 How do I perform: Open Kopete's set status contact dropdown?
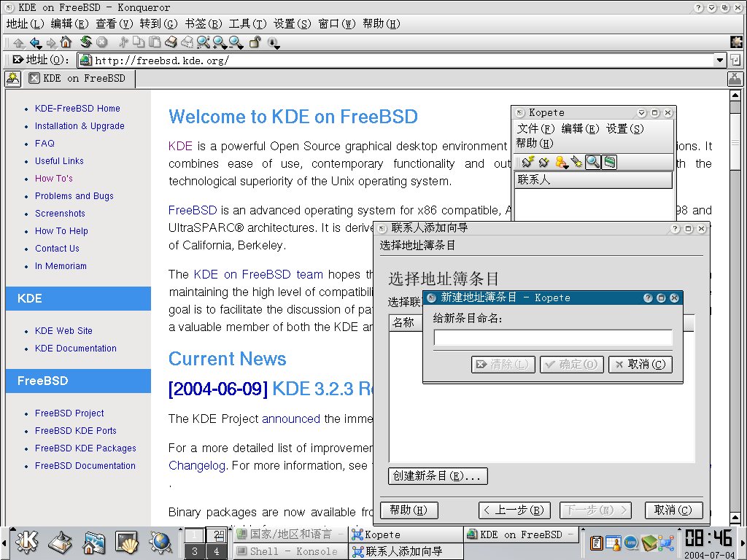(561, 163)
